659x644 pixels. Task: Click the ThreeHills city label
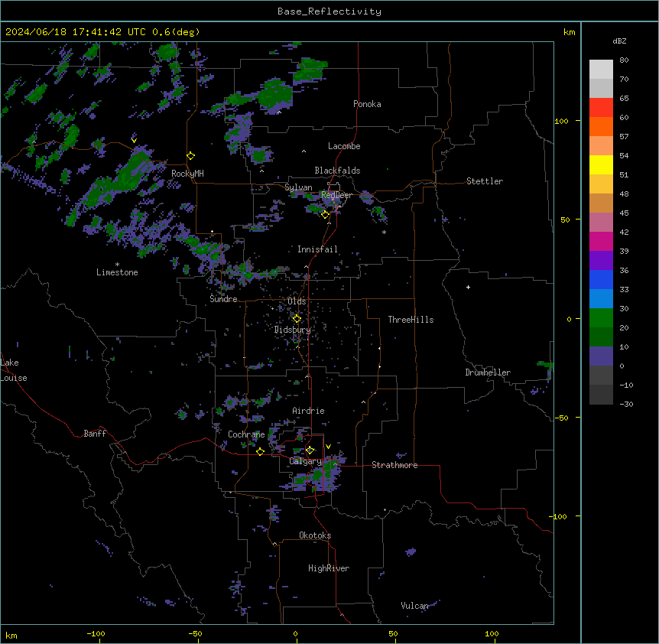point(411,320)
